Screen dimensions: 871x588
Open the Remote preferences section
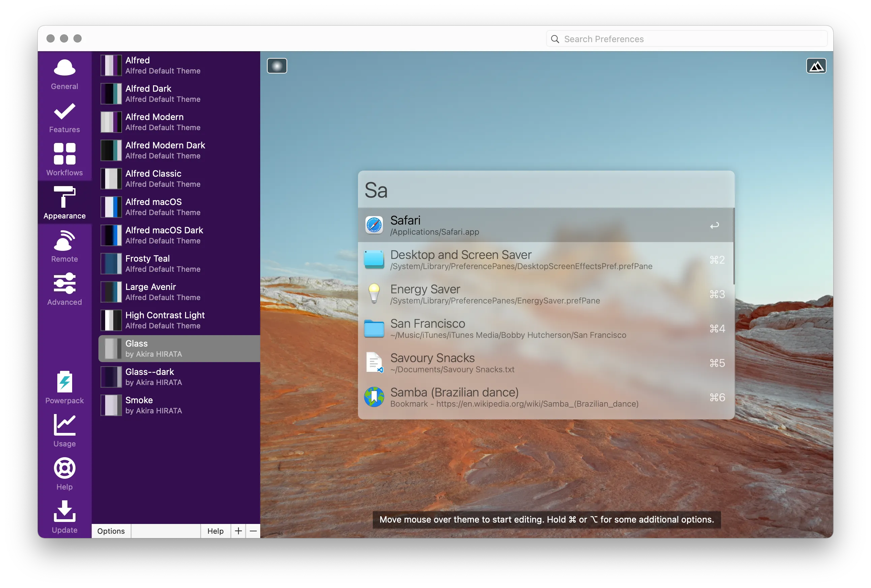[x=64, y=246]
